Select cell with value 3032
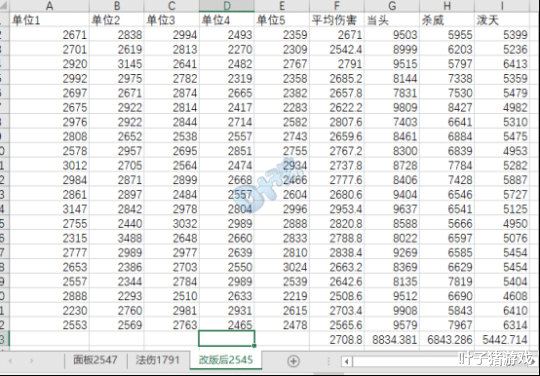This screenshot has width=540, height=376. (172, 223)
